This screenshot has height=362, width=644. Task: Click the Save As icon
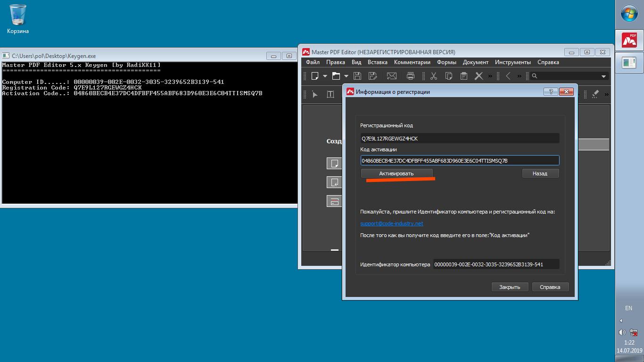point(372,76)
